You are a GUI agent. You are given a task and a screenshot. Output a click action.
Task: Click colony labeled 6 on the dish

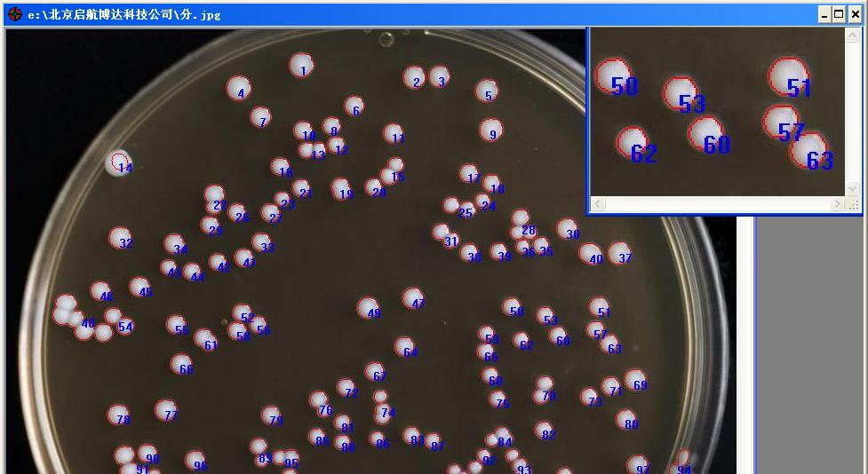(x=354, y=107)
